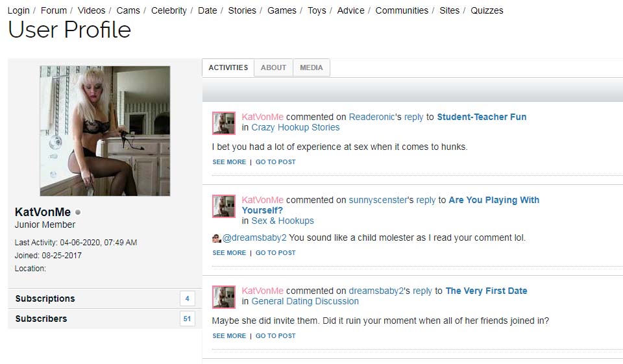Click Go To Post under the last comment
The width and height of the screenshot is (623, 364).
[275, 336]
